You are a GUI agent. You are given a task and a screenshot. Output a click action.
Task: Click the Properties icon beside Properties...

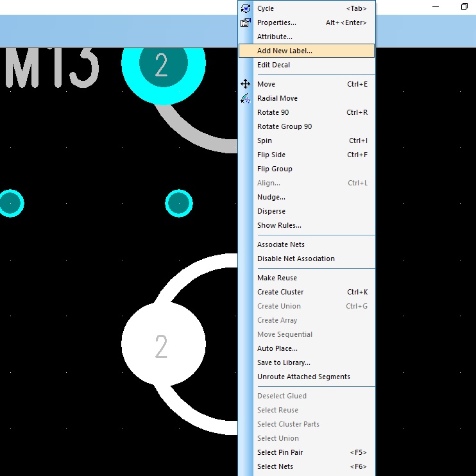click(246, 22)
